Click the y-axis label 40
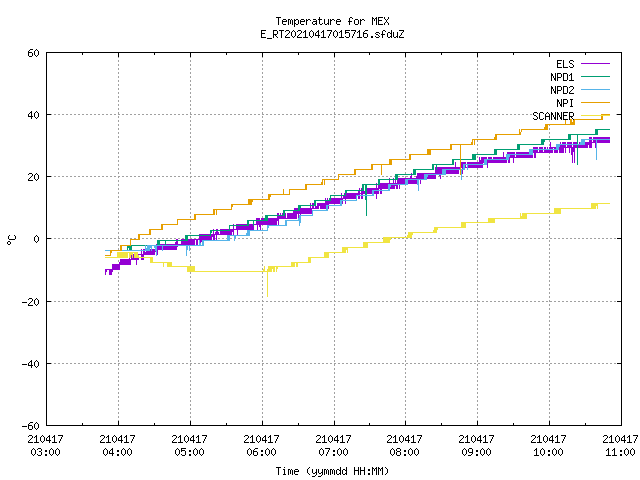This screenshot has width=640, height=480. coord(33,115)
